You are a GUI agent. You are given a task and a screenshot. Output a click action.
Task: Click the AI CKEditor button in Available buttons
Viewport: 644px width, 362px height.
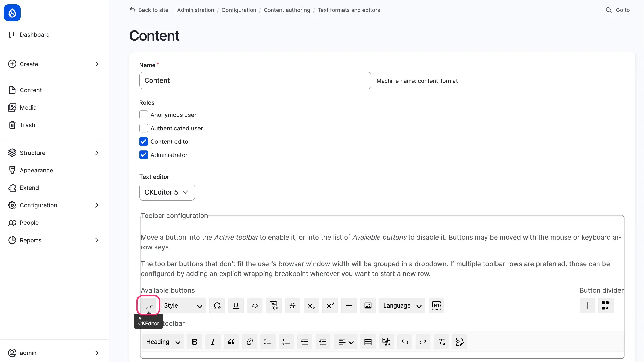pyautogui.click(x=148, y=305)
